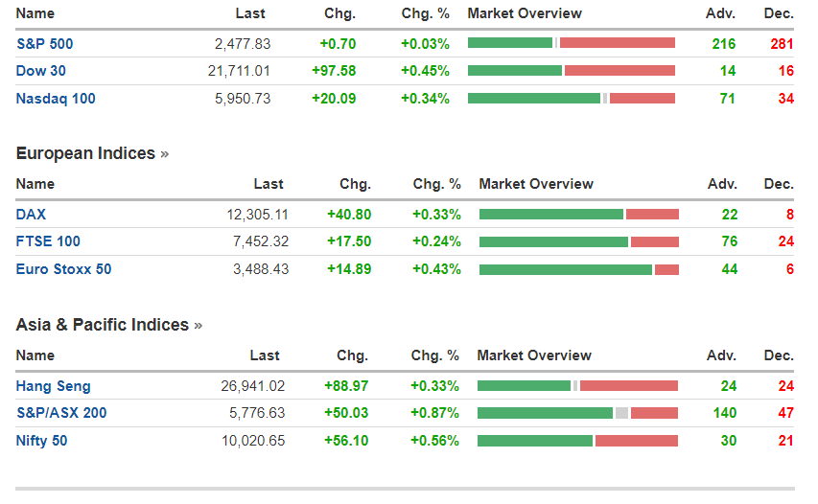Click the FTSE 100 market overview bar

pos(578,242)
